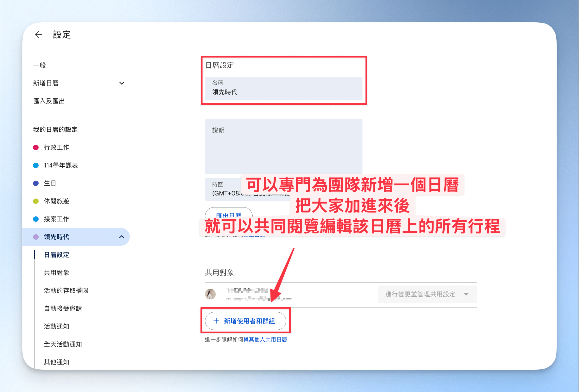Click the red dot beside 行政工作
The height and width of the screenshot is (392, 579).
point(36,147)
